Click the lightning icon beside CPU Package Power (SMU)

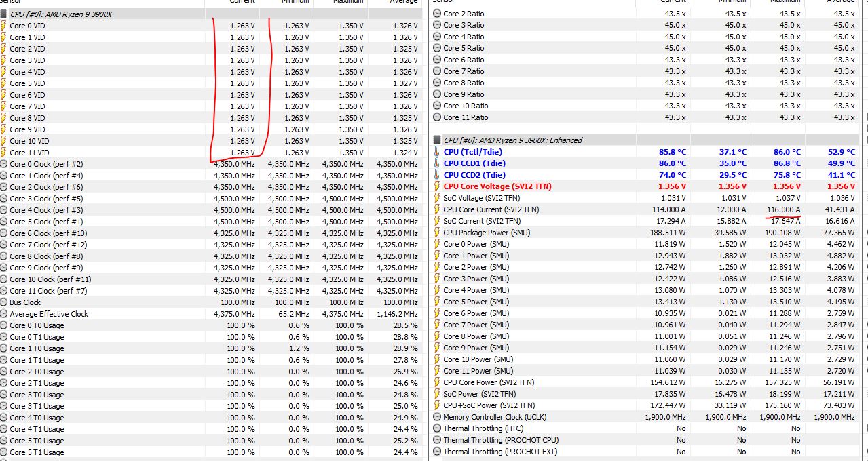coord(437,233)
